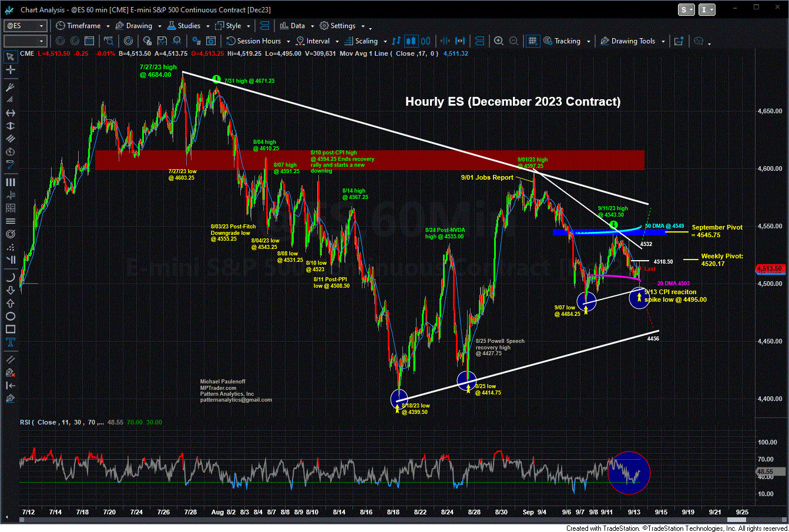Toggle hollow candlestick bar style
The image size is (789, 532).
[x=425, y=41]
